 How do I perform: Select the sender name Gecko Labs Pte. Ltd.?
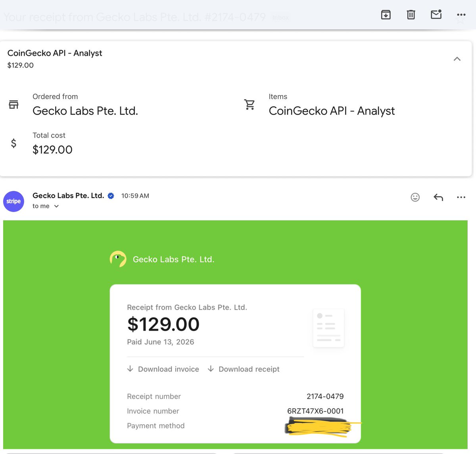click(x=68, y=195)
